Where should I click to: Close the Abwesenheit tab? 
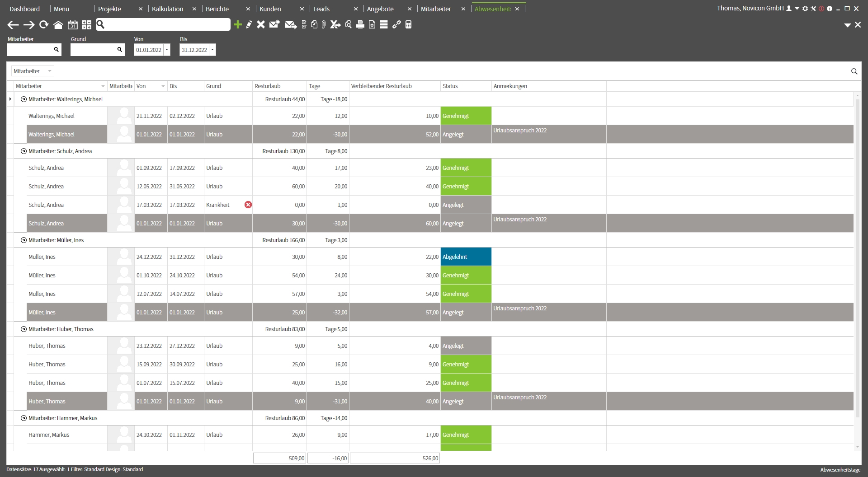coord(517,9)
